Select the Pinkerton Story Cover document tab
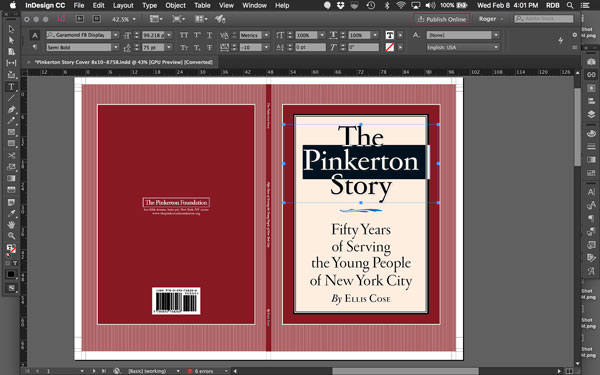 (123, 62)
